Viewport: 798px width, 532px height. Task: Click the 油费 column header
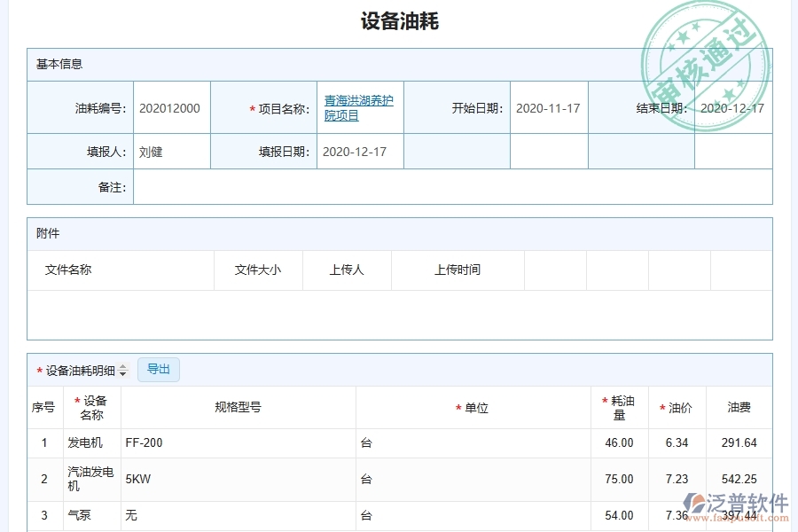[x=741, y=407]
